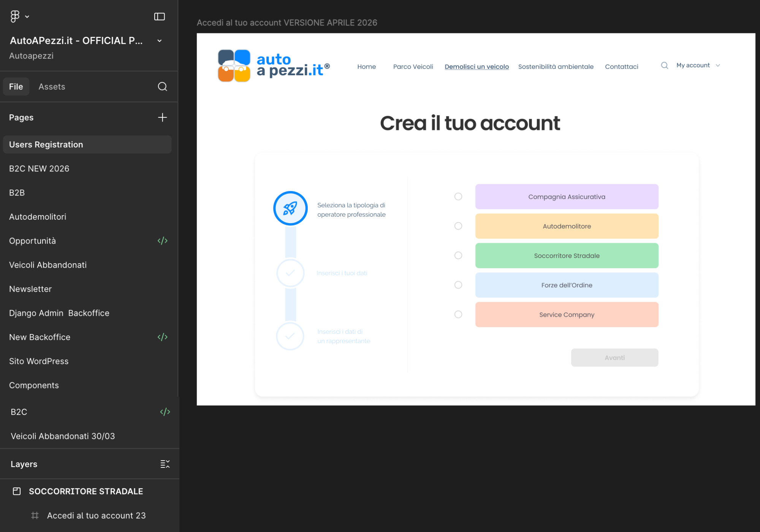The height and width of the screenshot is (532, 760).
Task: Click the Avanti button
Action: pos(614,358)
